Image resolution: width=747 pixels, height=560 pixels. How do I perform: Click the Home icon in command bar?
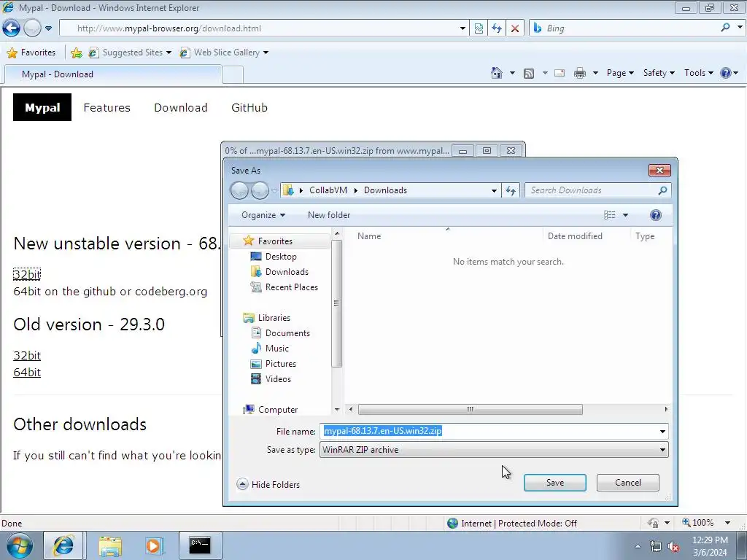[496, 73]
